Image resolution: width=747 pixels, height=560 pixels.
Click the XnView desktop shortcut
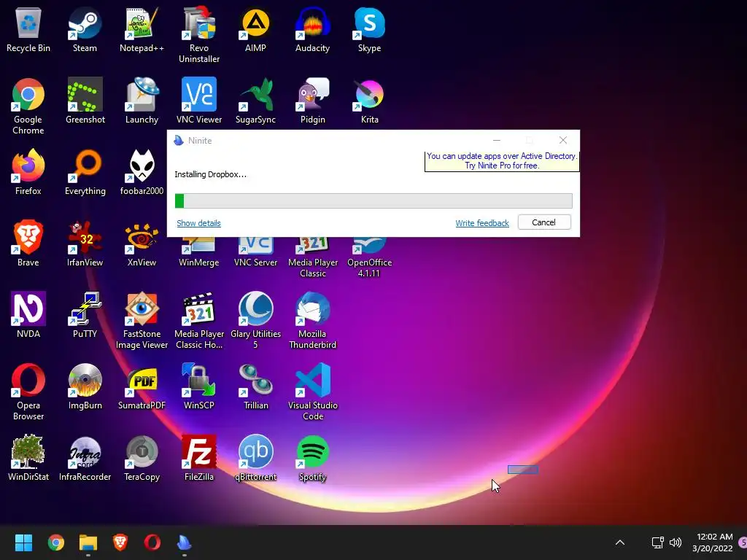pyautogui.click(x=142, y=244)
